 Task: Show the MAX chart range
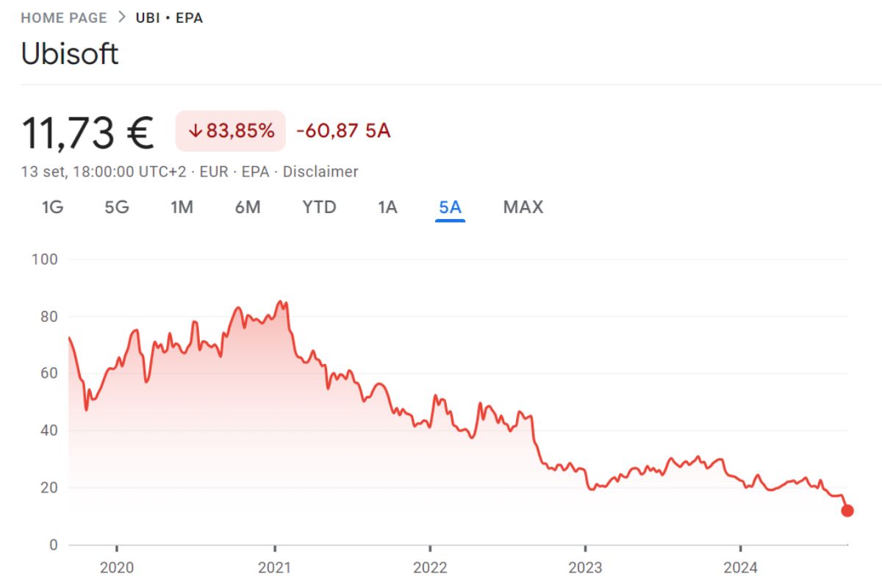[523, 207]
